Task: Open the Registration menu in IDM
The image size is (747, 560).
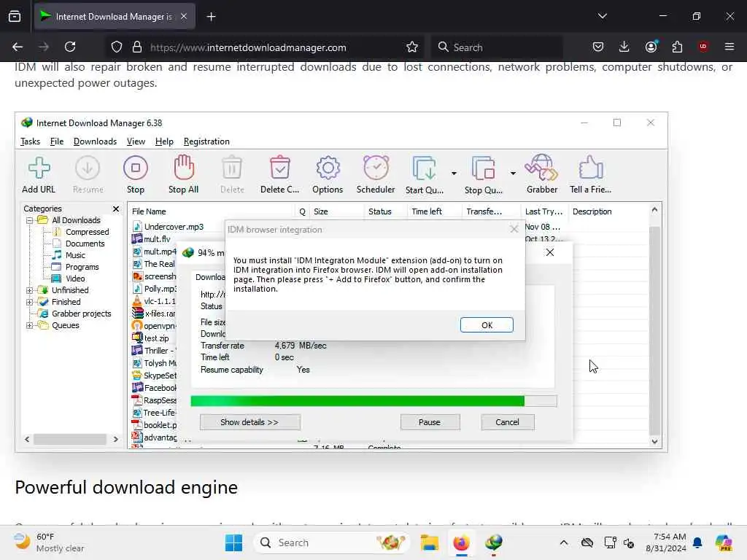Action: point(206,141)
